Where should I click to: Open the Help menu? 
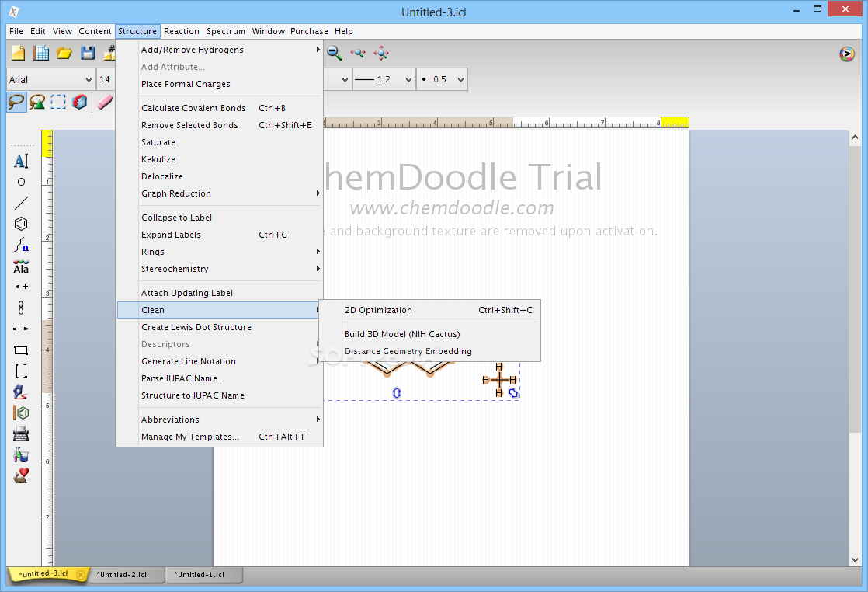click(344, 31)
